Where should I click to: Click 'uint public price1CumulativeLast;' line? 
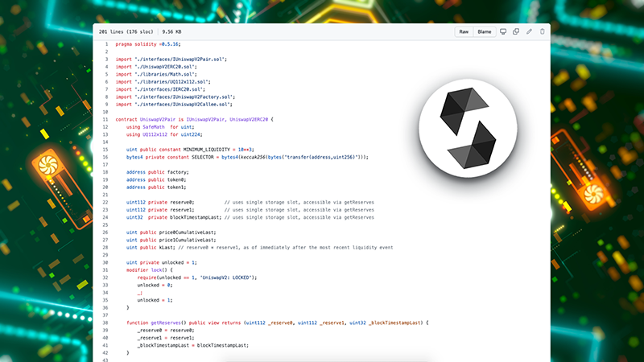(x=171, y=240)
